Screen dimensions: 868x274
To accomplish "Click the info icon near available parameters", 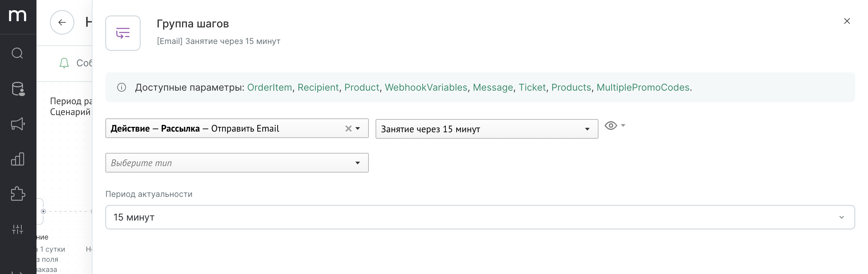I will [x=122, y=87].
